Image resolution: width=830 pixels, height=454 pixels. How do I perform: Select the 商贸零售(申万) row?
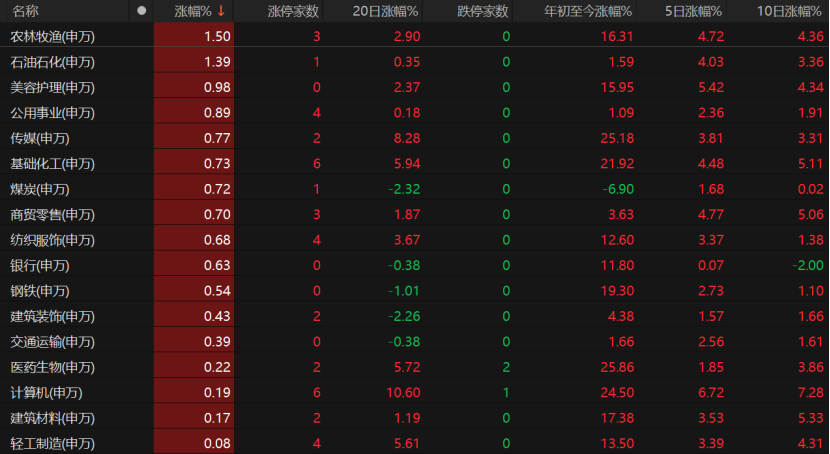click(415, 214)
